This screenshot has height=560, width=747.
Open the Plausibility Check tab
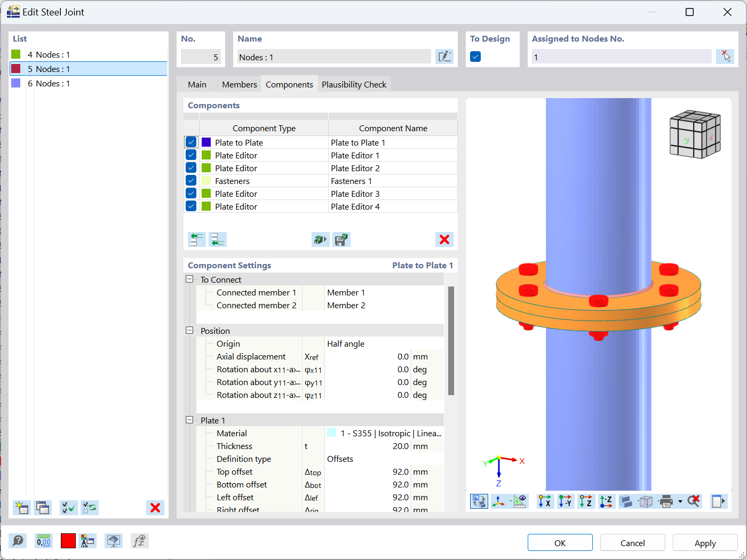tap(354, 84)
